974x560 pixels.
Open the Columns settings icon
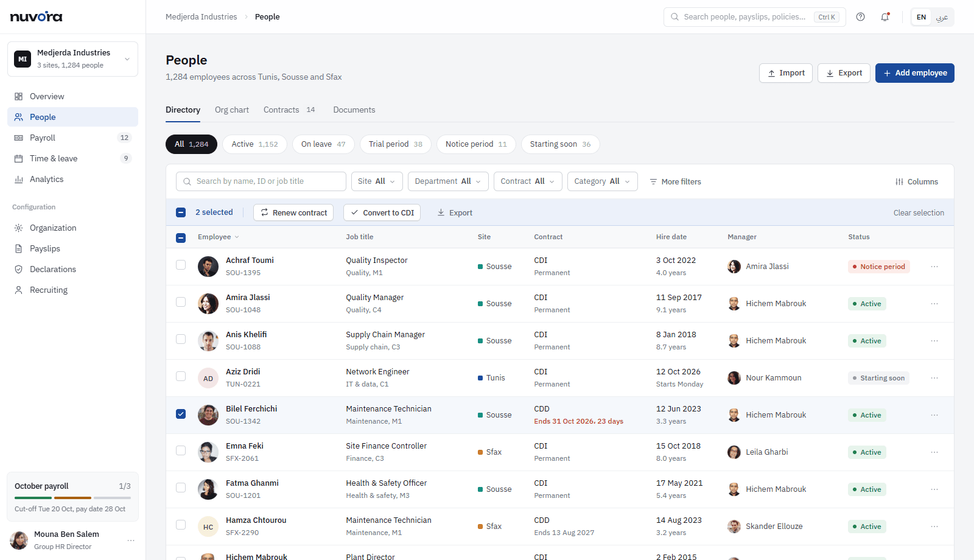click(899, 182)
